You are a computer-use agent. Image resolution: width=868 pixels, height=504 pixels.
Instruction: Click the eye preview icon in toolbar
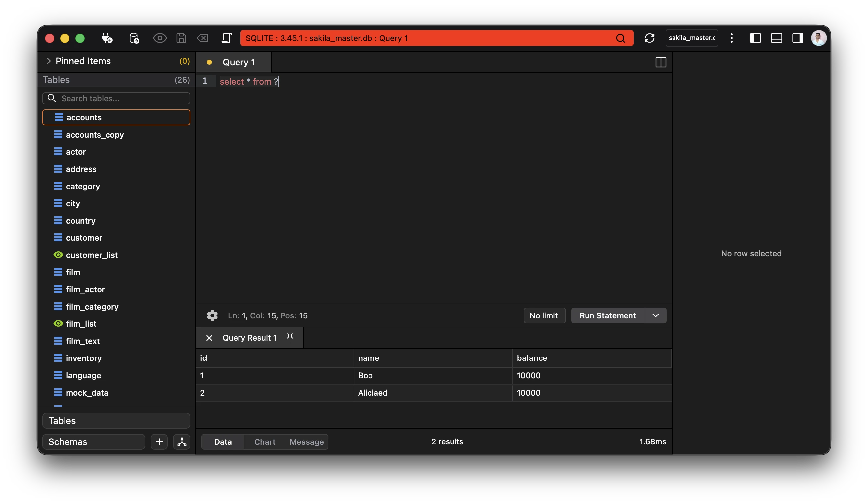(160, 38)
